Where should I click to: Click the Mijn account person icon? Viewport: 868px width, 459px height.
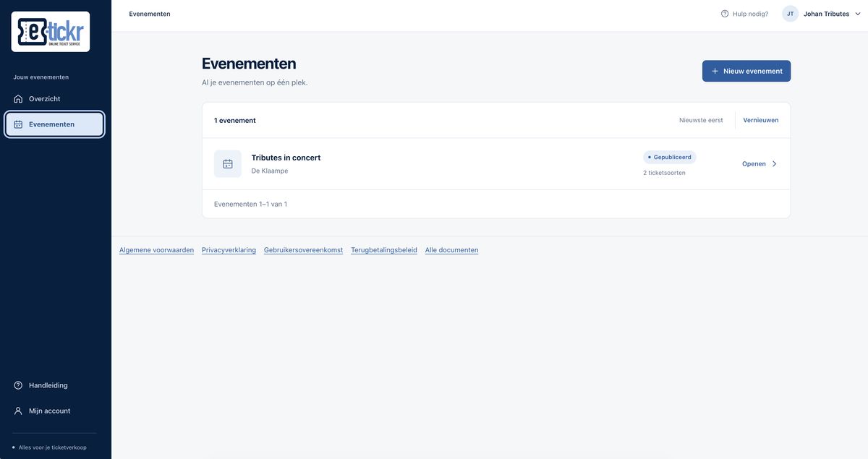coord(18,411)
